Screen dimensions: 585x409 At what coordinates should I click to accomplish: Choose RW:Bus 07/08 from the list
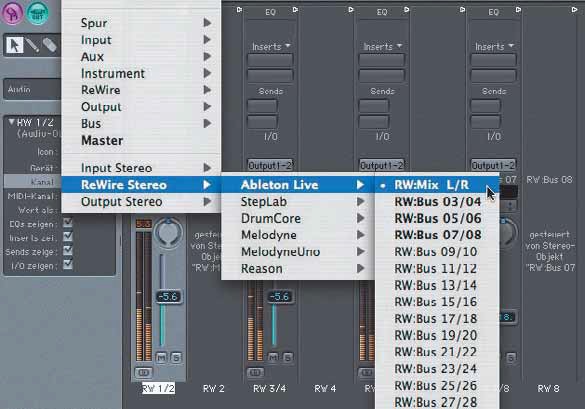437,235
